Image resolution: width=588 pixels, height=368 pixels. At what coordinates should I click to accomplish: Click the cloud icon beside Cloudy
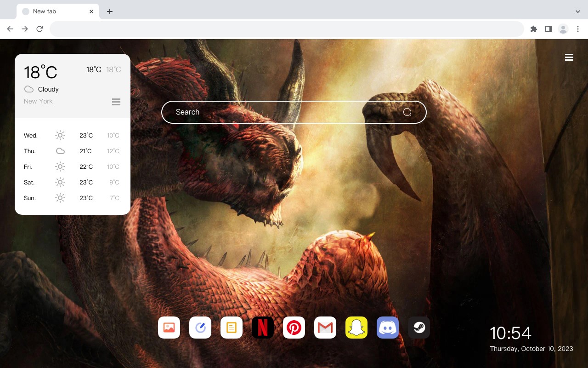click(29, 89)
